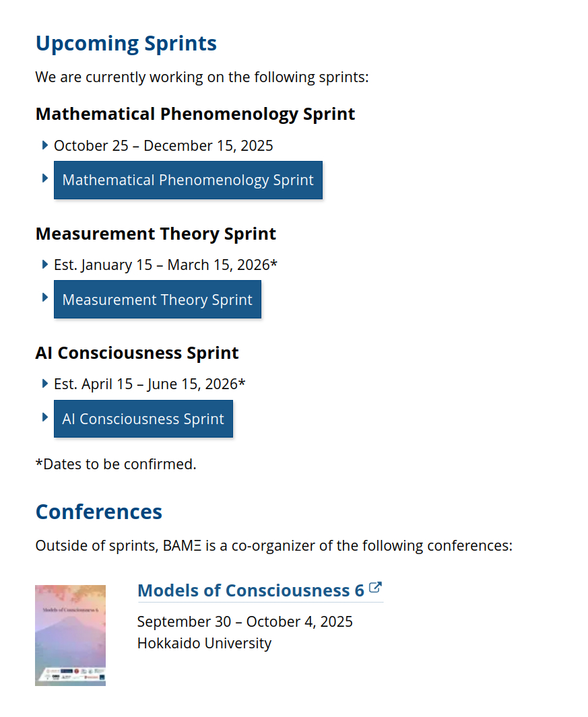
Task: Click the blue Mathematical Phenomenology Sprint button
Action: tap(188, 180)
